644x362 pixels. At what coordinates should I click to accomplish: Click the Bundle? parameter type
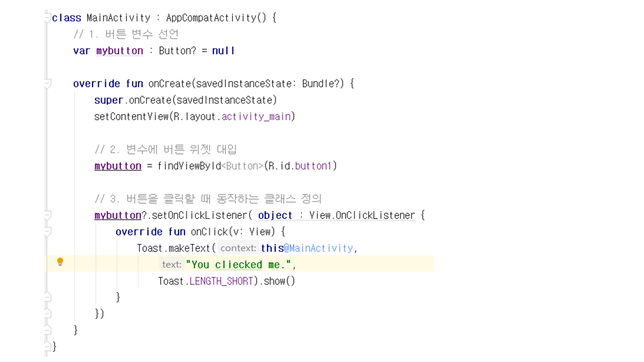click(x=321, y=83)
